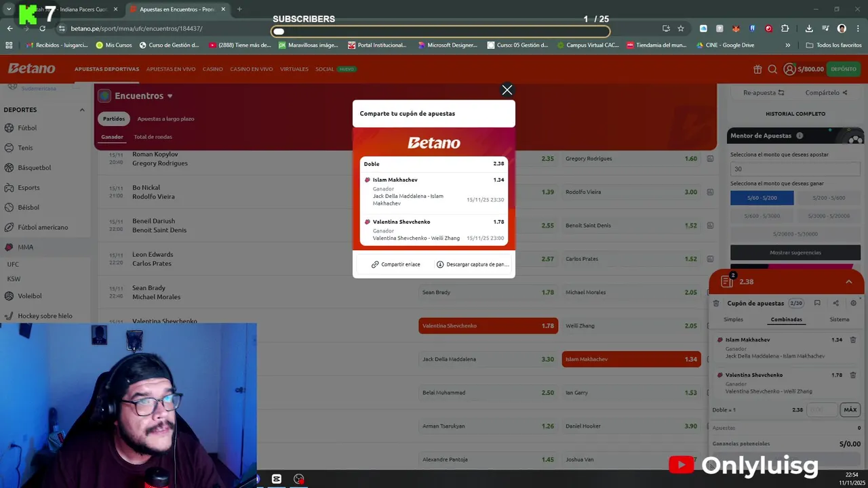This screenshot has height=488, width=868.
Task: Deselect Valentina Shevchenko odds 1.78
Action: click(488, 326)
